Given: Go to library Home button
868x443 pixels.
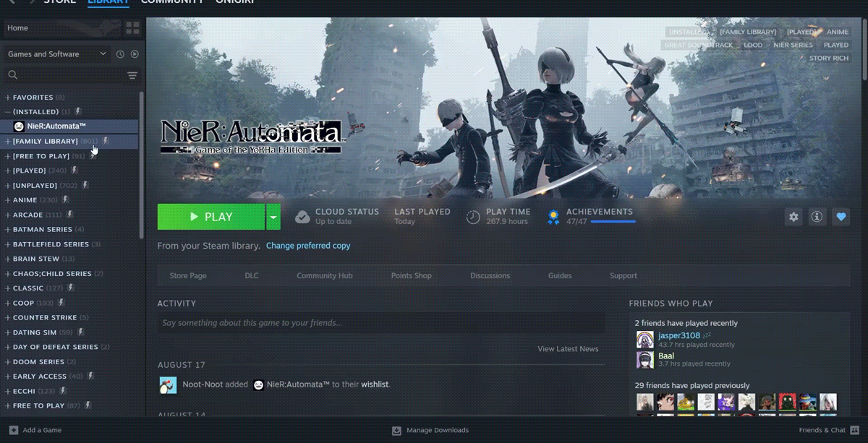Looking at the screenshot, I should point(61,28).
